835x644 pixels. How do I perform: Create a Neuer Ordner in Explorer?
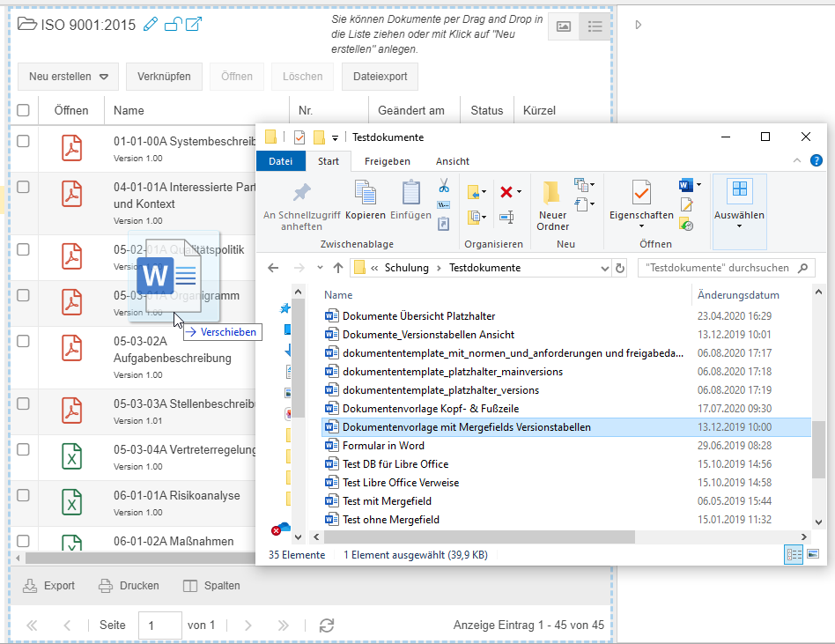(x=552, y=205)
